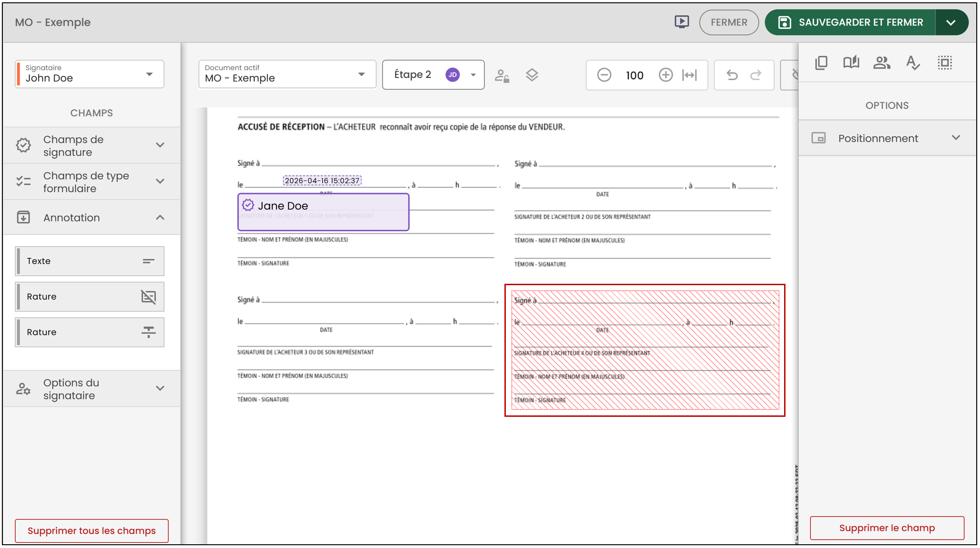Open the documents icon in right panel
Screen dimensions: 980x548
coord(821,62)
